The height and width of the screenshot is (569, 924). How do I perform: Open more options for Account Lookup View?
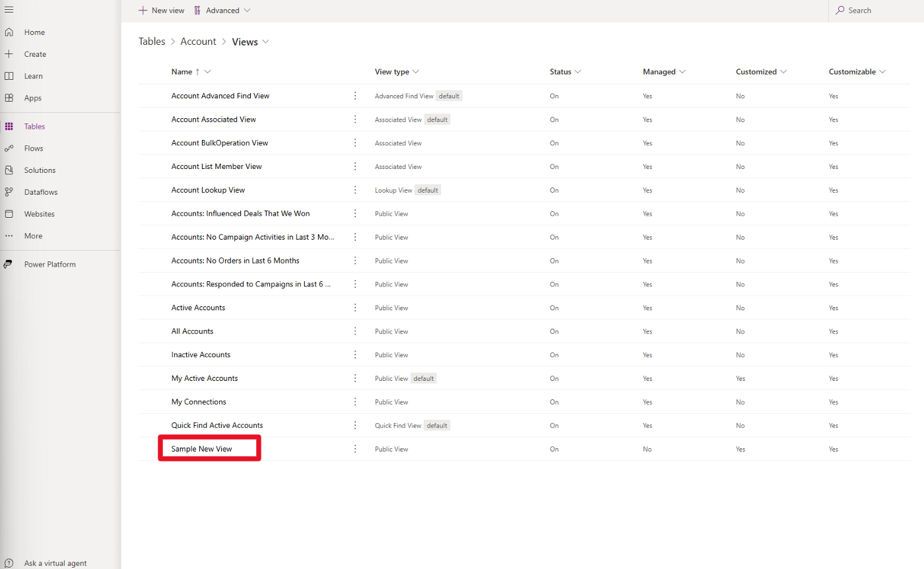[x=355, y=190]
